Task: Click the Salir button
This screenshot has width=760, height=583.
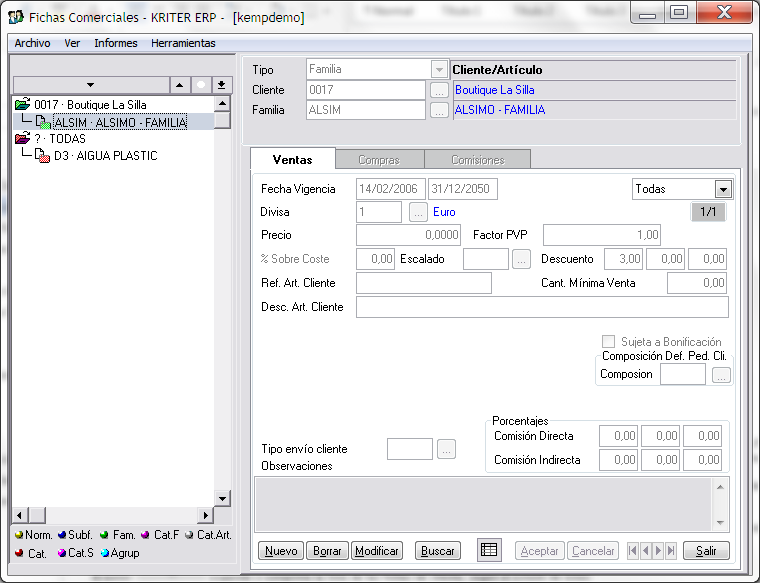Action: click(706, 551)
